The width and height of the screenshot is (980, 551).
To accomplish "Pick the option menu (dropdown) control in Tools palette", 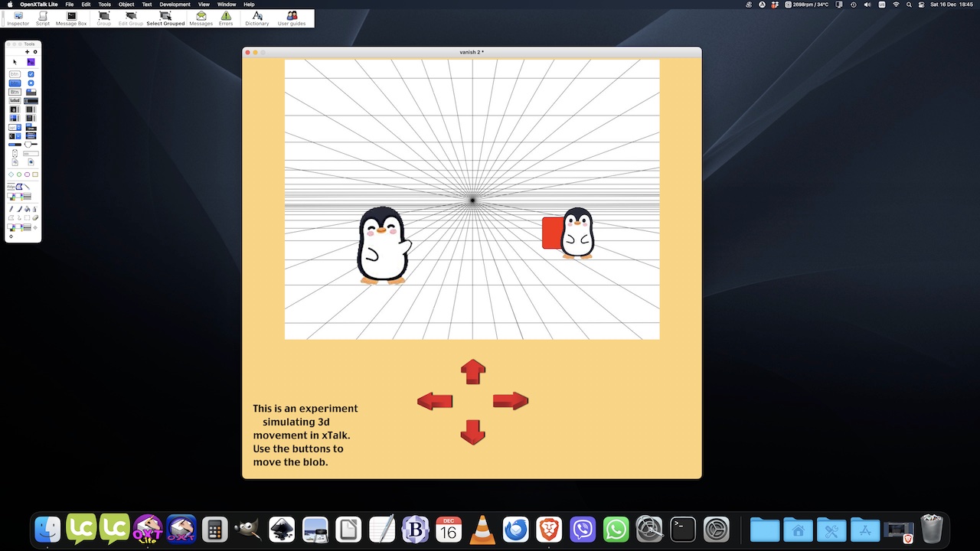I will (x=15, y=127).
